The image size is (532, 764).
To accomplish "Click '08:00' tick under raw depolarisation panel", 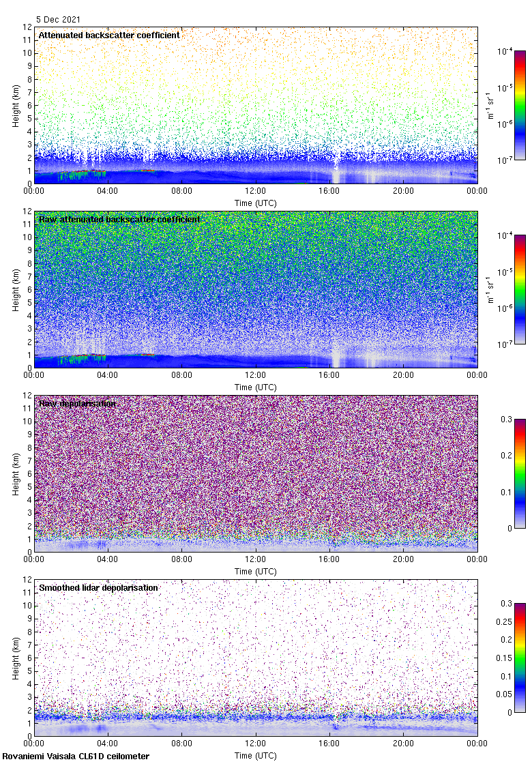I will coord(181,559).
